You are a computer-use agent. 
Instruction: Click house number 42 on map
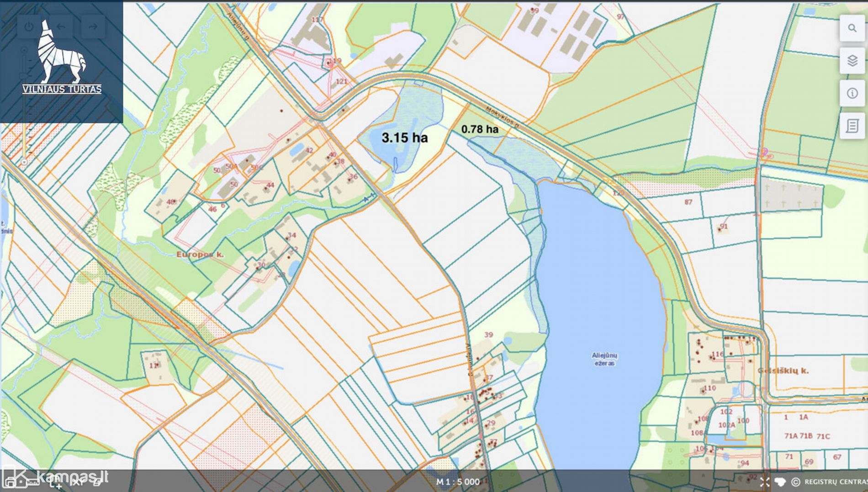pos(309,151)
